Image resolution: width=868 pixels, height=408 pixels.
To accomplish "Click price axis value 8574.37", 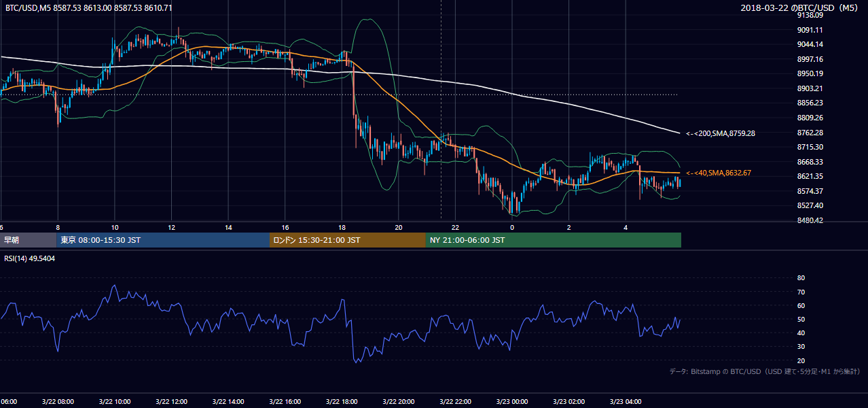I will (x=809, y=191).
